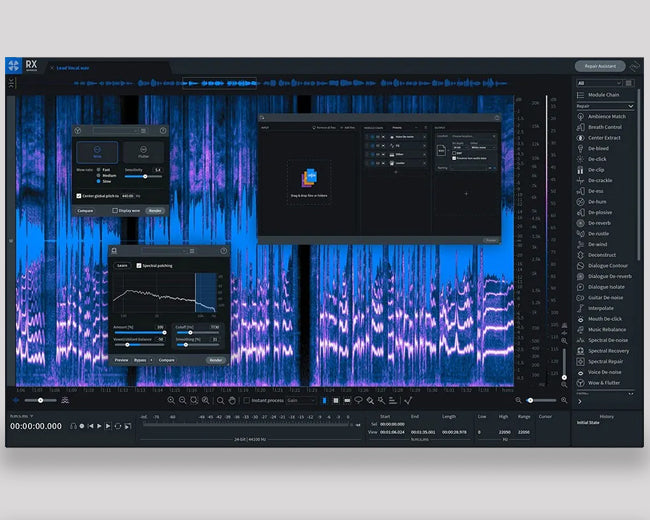Screen dimensions: 650x520
Task: Toggle the Spectral patching checkbox
Action: coord(138,265)
